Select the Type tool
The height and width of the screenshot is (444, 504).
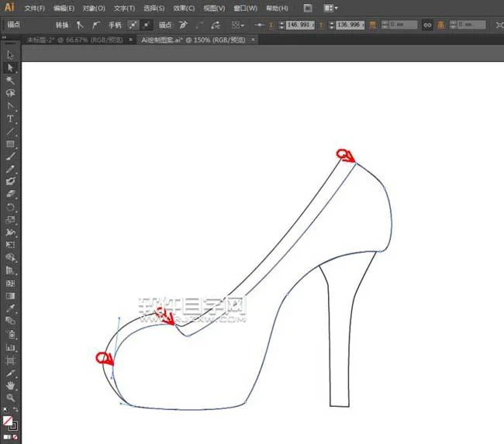[11, 119]
